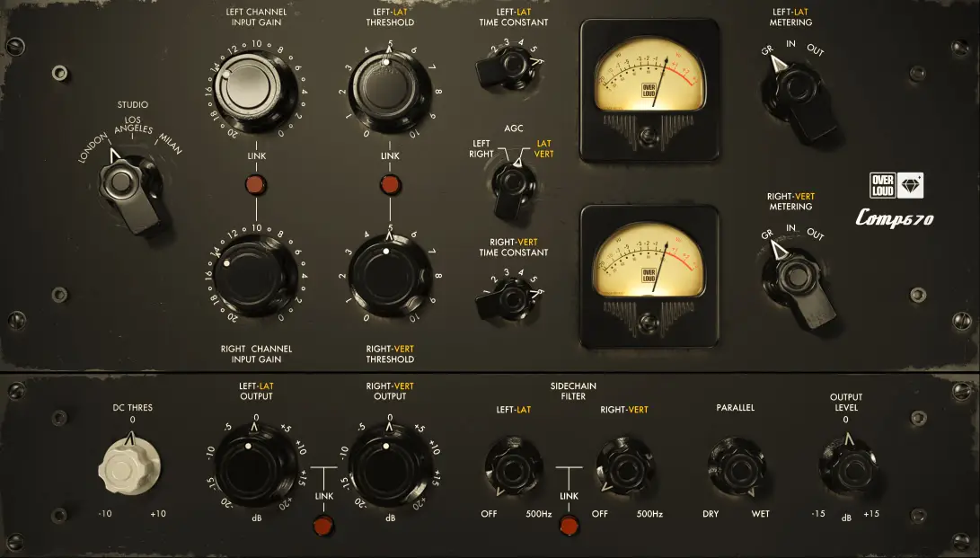Click the OFF label under Left-Lat filter
The height and width of the screenshot is (558, 980).
pyautogui.click(x=489, y=514)
